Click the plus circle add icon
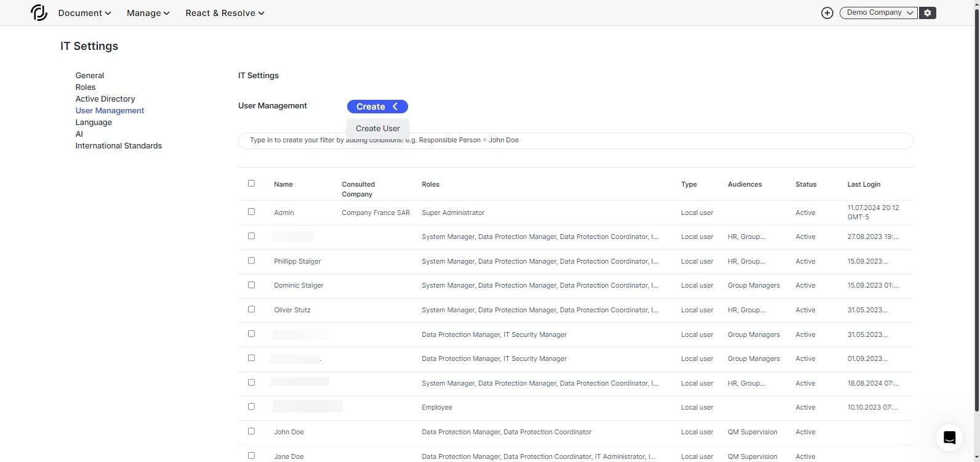Screen dimensions: 980x462 pyautogui.click(x=827, y=13)
